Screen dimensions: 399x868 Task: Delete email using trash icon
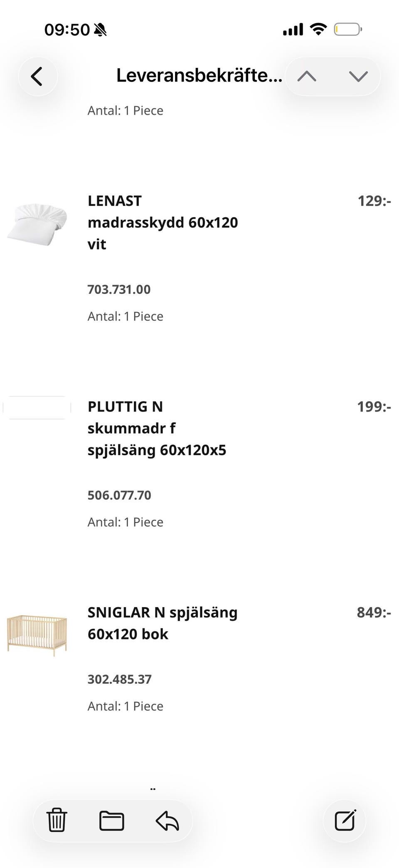coord(57,820)
